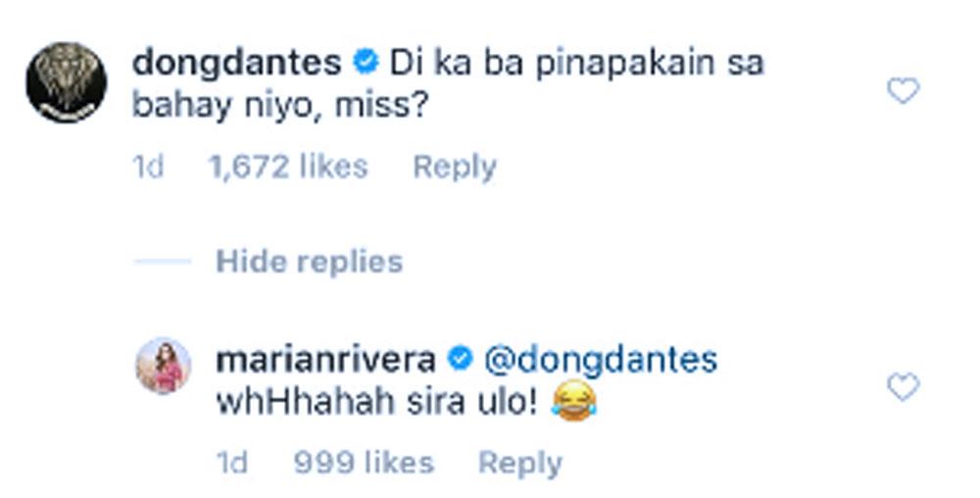Click the verified badge next to marianrivera

[461, 359]
